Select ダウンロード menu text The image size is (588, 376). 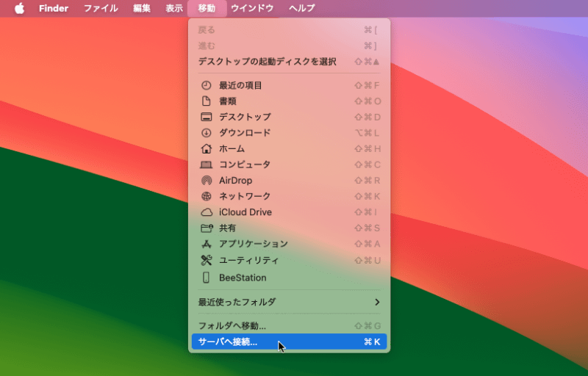pyautogui.click(x=245, y=133)
